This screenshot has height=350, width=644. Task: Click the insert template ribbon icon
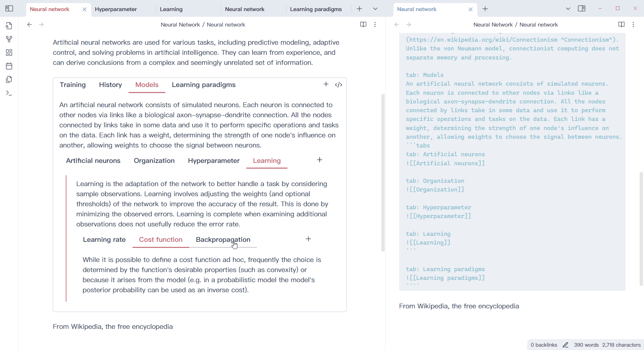coord(9,80)
